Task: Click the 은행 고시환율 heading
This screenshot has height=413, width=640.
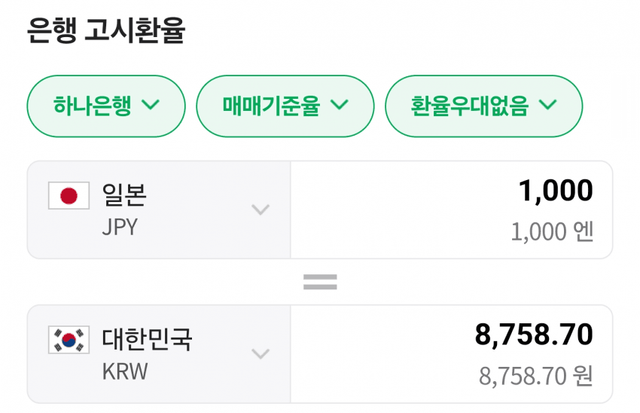Action: click(x=106, y=31)
